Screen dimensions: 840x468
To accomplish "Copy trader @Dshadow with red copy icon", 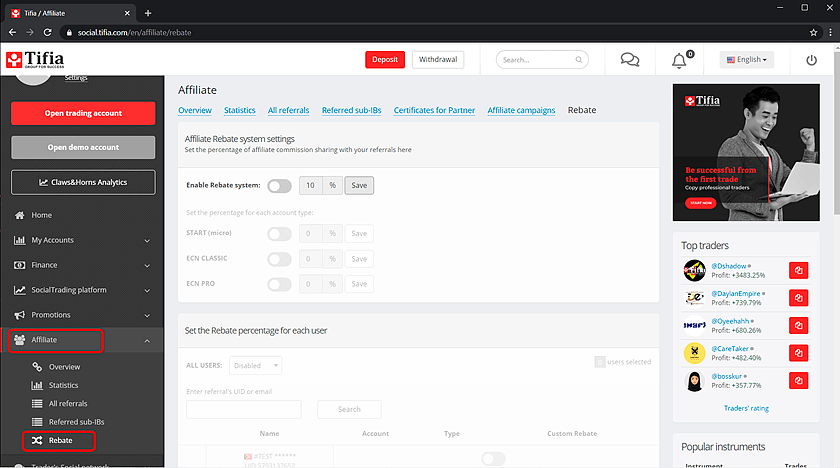I will (x=798, y=270).
